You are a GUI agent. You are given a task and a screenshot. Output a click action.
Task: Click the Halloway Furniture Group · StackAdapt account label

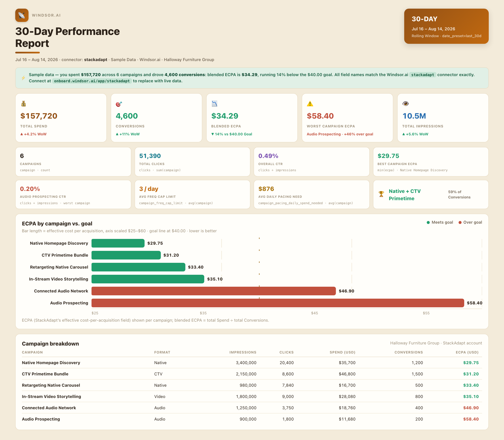436,343
